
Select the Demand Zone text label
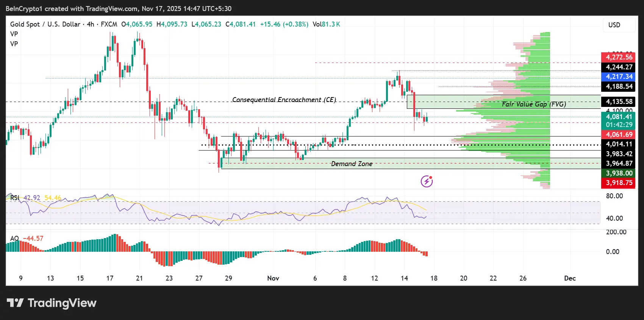pyautogui.click(x=352, y=164)
